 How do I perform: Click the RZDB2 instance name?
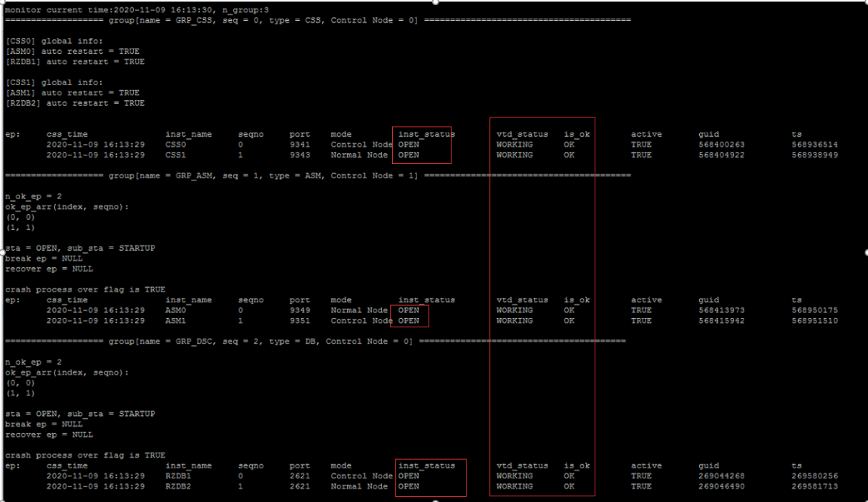click(x=178, y=486)
